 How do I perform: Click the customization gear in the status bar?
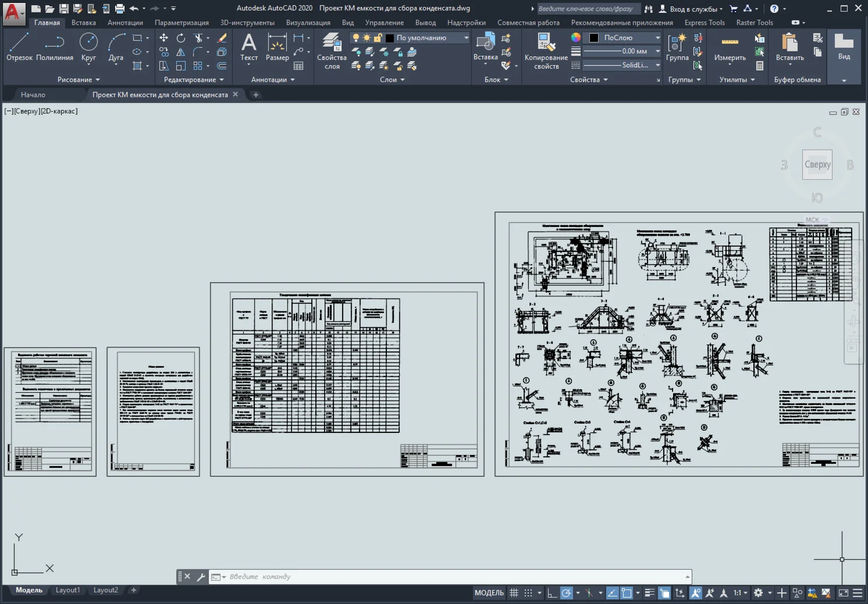[x=758, y=593]
